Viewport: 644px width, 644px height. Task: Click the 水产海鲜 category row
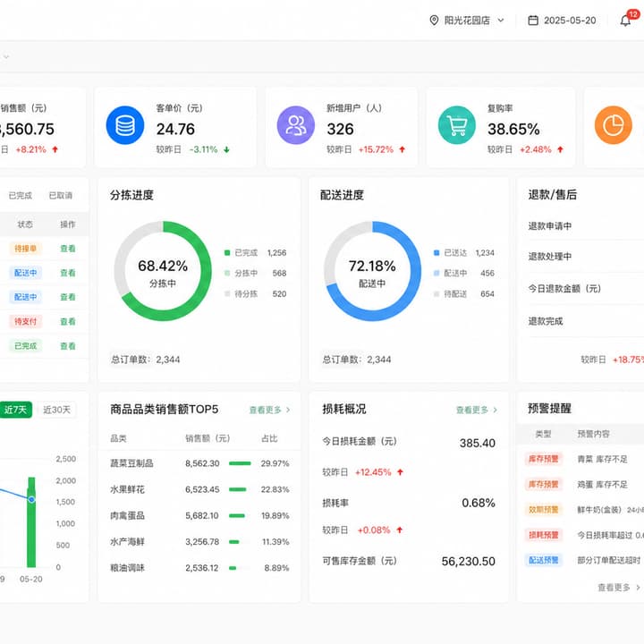[x=199, y=542]
